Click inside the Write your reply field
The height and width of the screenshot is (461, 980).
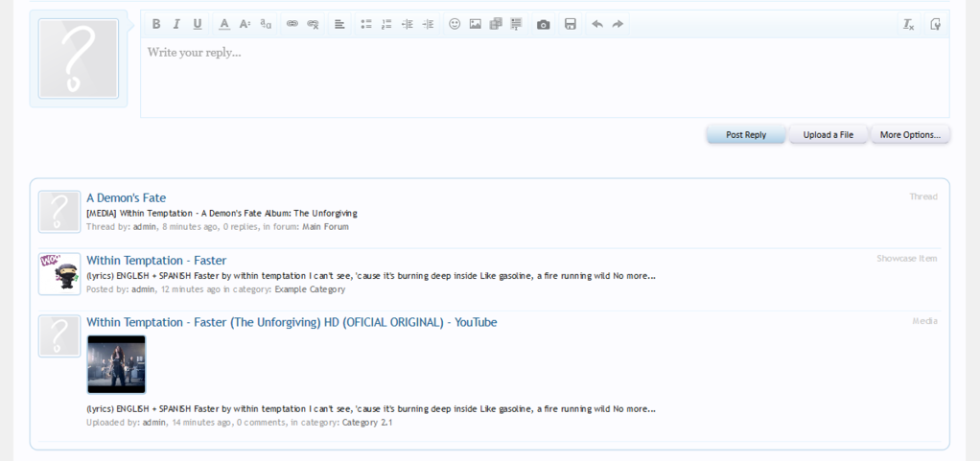(x=544, y=77)
